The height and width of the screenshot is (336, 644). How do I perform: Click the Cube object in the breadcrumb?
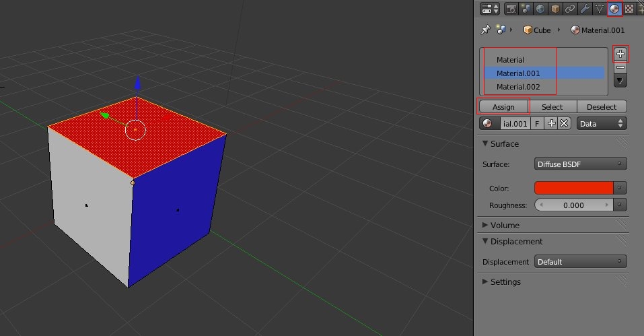(x=537, y=30)
